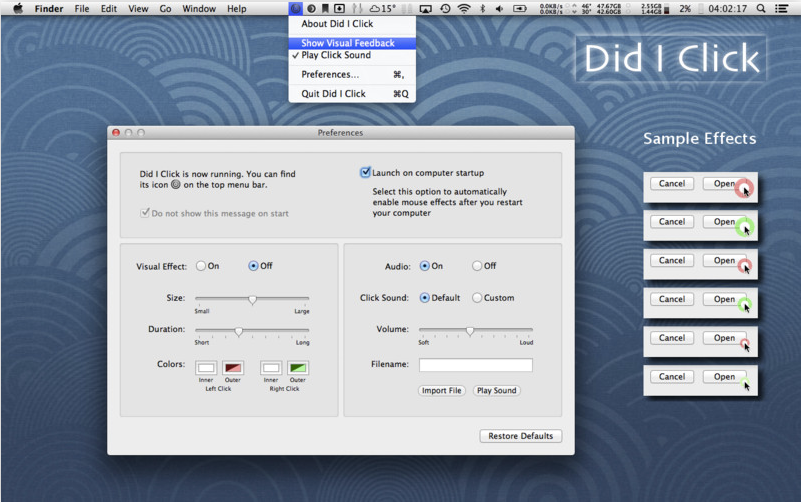Click the Import File button
The image size is (801, 502).
tap(442, 390)
